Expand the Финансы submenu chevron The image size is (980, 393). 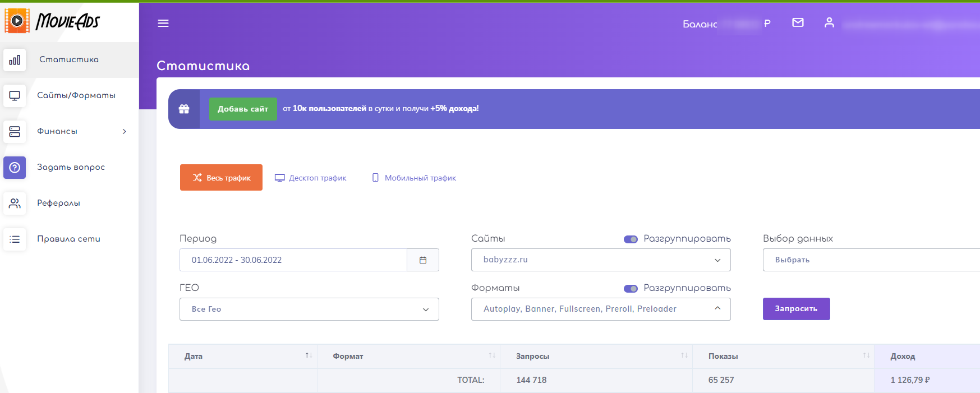coord(125,132)
